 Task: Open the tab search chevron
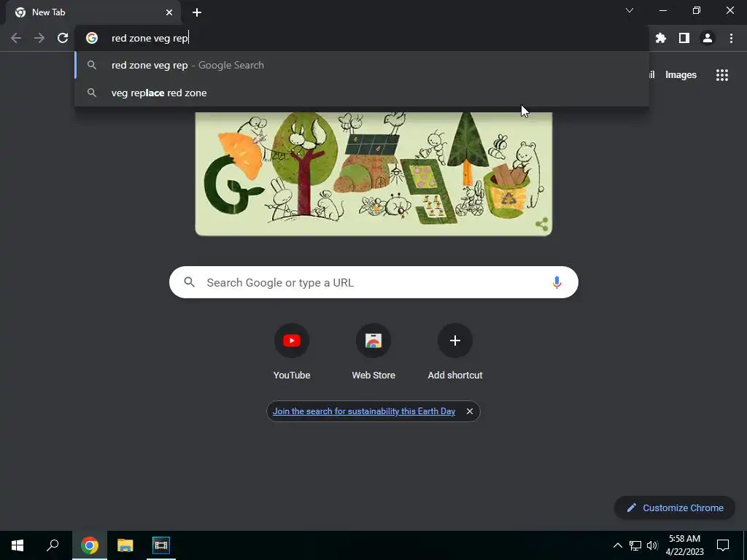pos(630,10)
